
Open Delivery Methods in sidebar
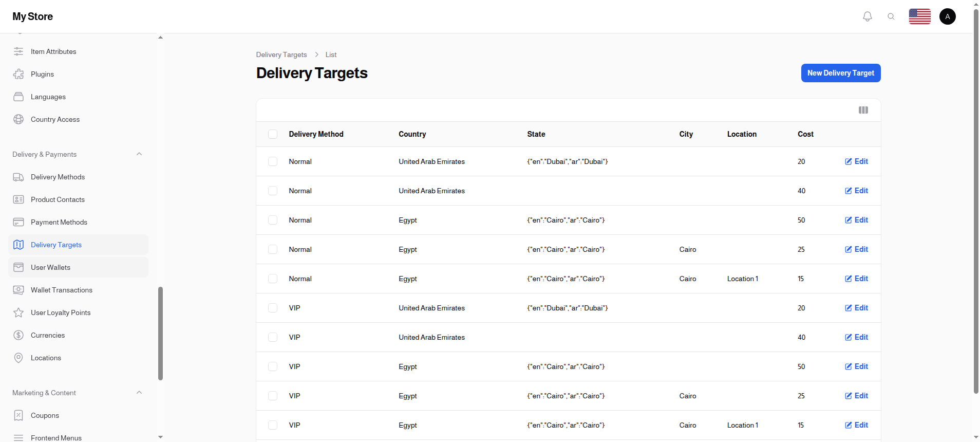pyautogui.click(x=78, y=177)
